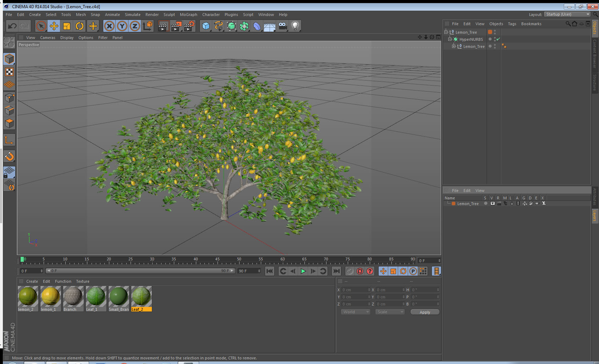Click the HyperNURBS generator icon
Viewport: 599px width, 364px height.
(231, 26)
